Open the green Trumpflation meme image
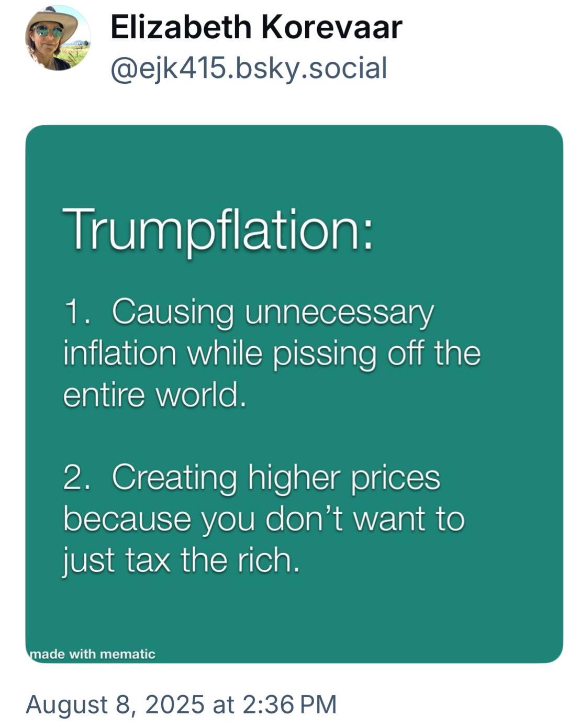The image size is (580, 728). (294, 394)
